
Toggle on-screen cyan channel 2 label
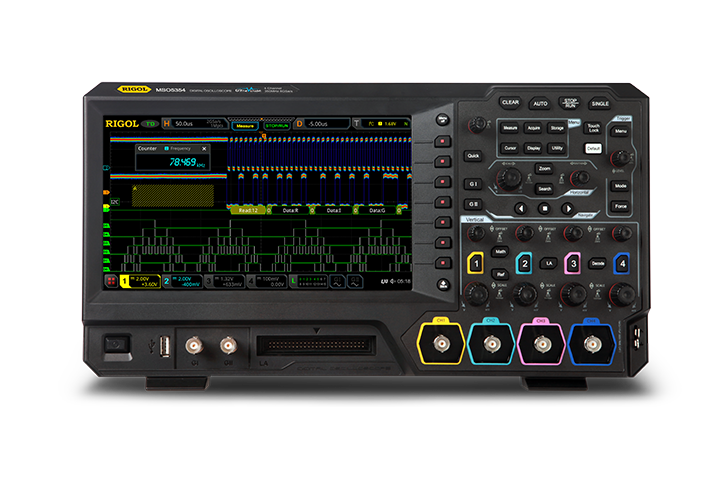pos(182,281)
